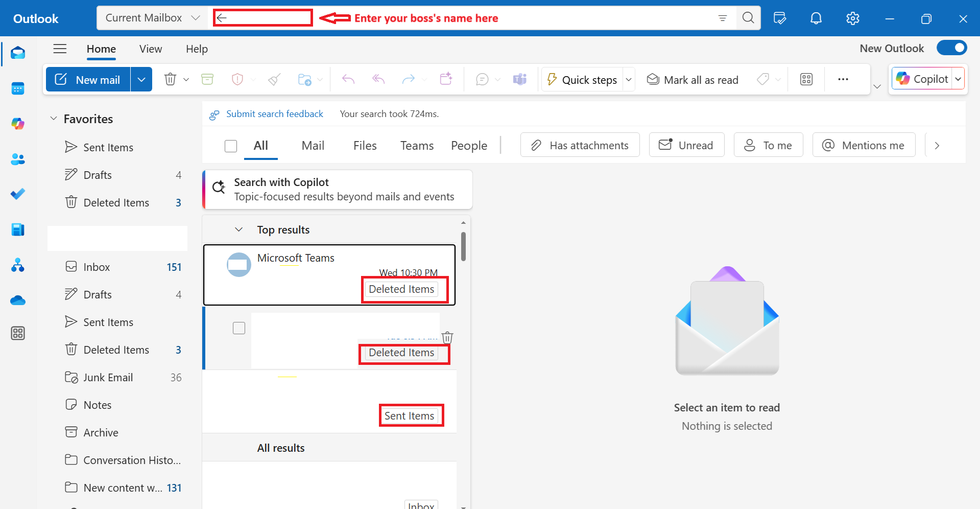Select the Files search tab
Image resolution: width=980 pixels, height=509 pixels.
tap(365, 146)
